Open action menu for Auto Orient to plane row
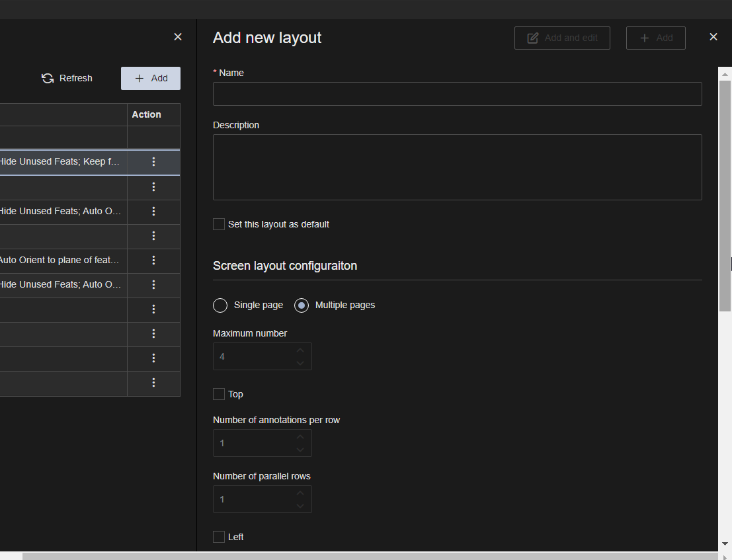Image resolution: width=732 pixels, height=560 pixels. 153,260
